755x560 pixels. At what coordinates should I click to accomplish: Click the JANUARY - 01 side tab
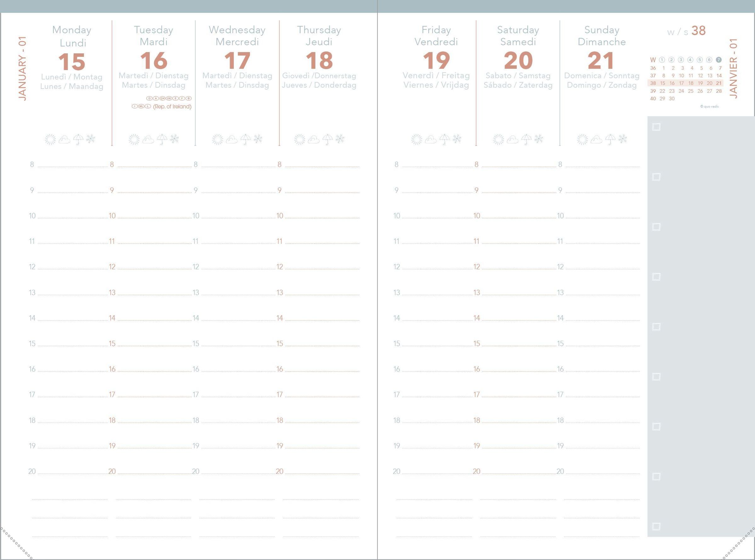pos(22,69)
